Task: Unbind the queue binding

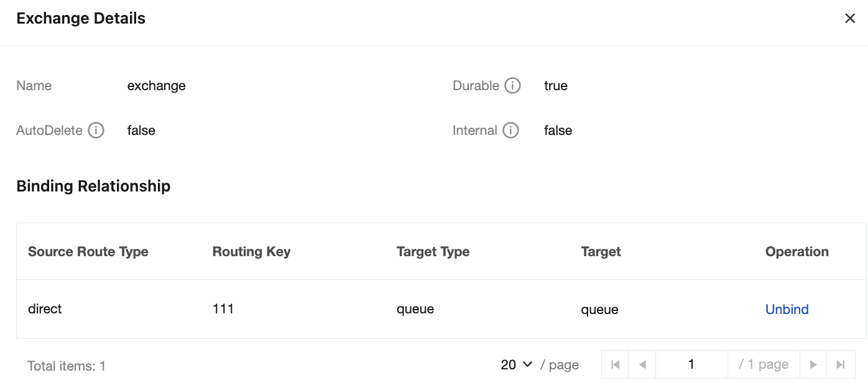Action: click(787, 309)
